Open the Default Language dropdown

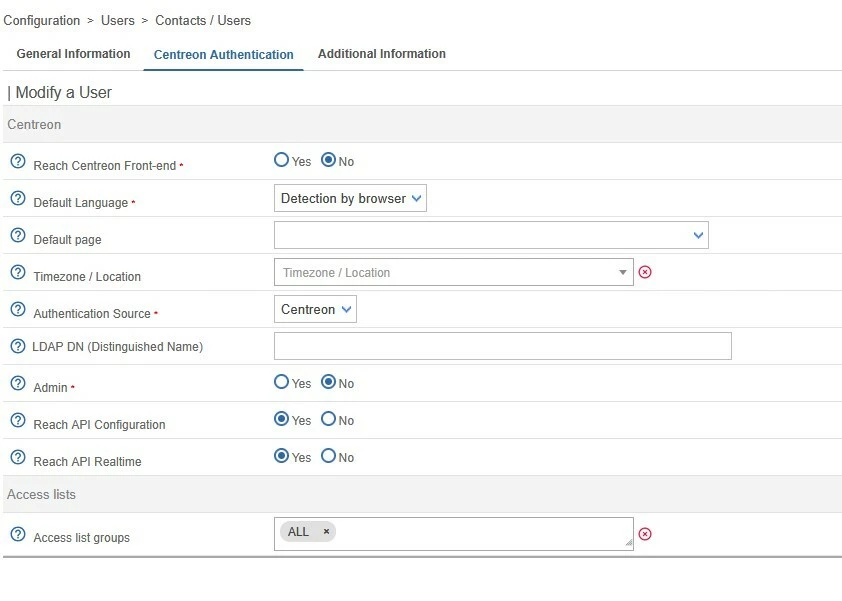pyautogui.click(x=350, y=198)
